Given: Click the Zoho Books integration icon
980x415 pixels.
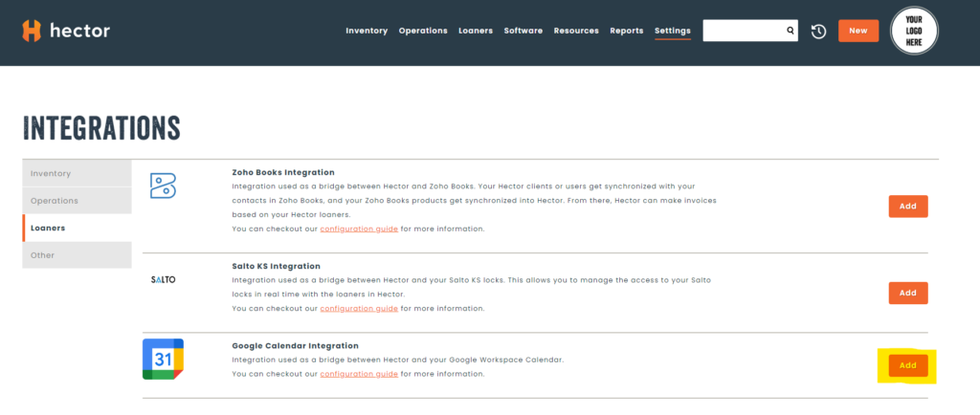Looking at the screenshot, I should coord(163,186).
